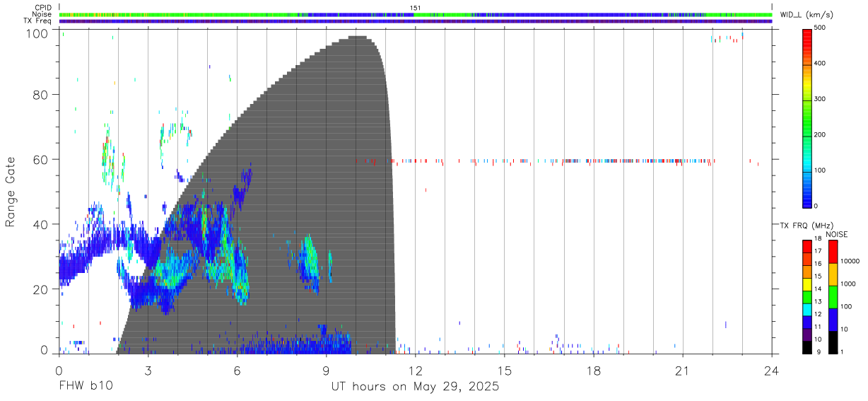Click the 3 UT hour tick label
The height and width of the screenshot is (401, 868).
coord(148,369)
